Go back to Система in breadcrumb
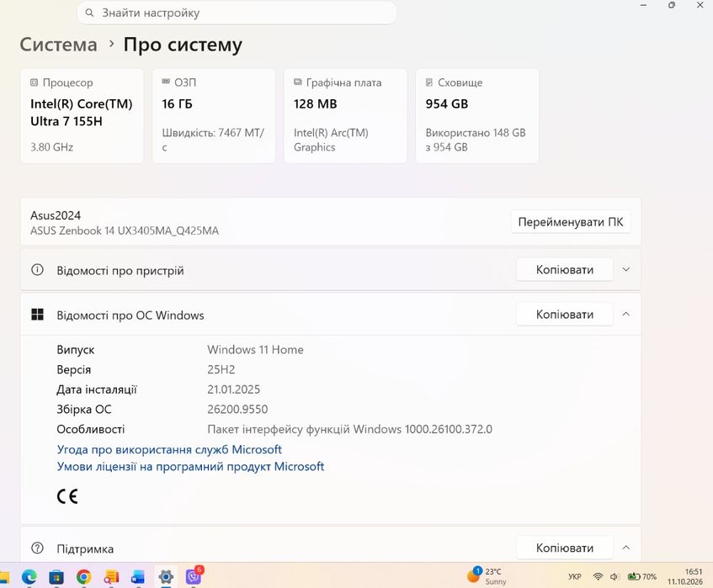Image resolution: width=713 pixels, height=588 pixels. point(58,45)
